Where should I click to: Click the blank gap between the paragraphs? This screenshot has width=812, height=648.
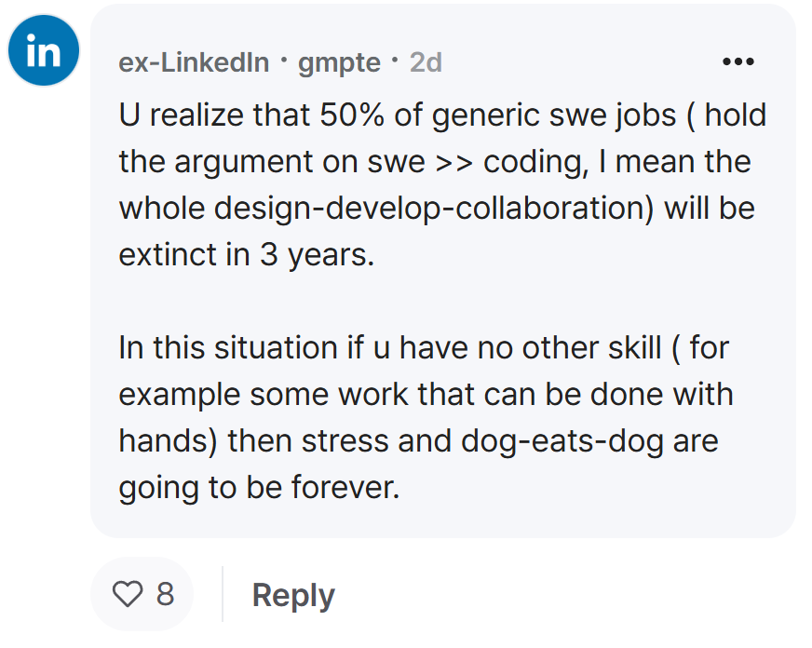442,302
